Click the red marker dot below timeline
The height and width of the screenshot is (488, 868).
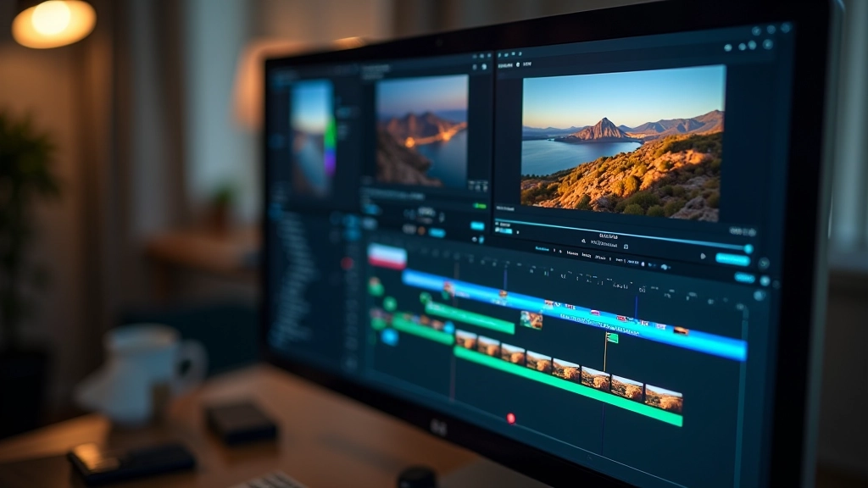pos(511,419)
